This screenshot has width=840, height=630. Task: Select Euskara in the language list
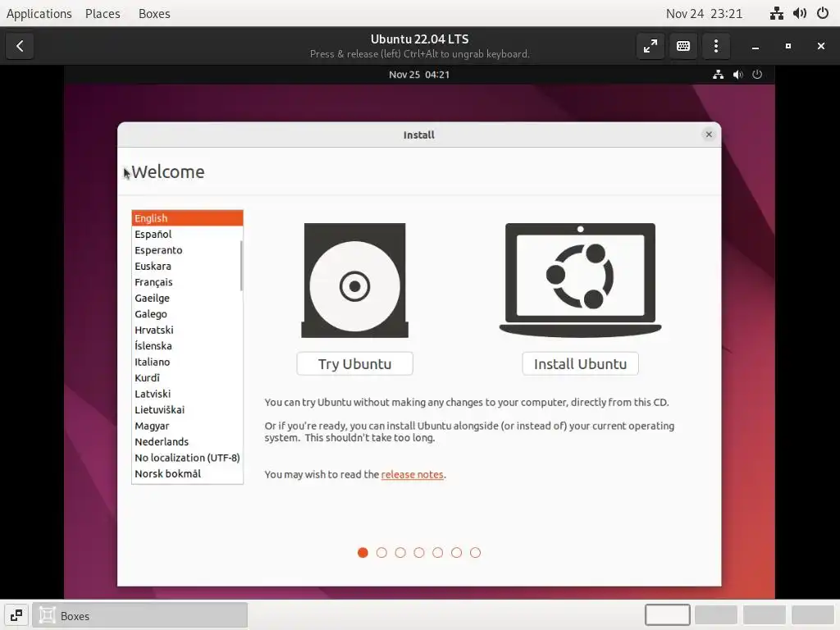tap(187, 267)
